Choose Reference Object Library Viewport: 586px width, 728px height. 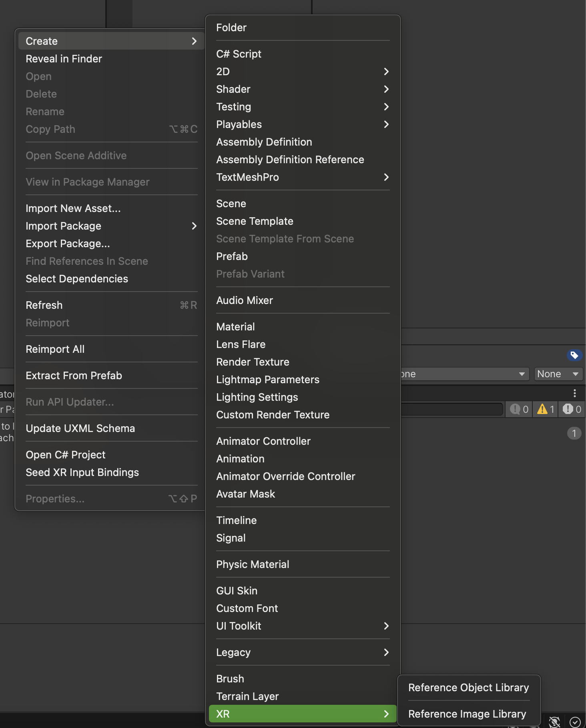(469, 688)
